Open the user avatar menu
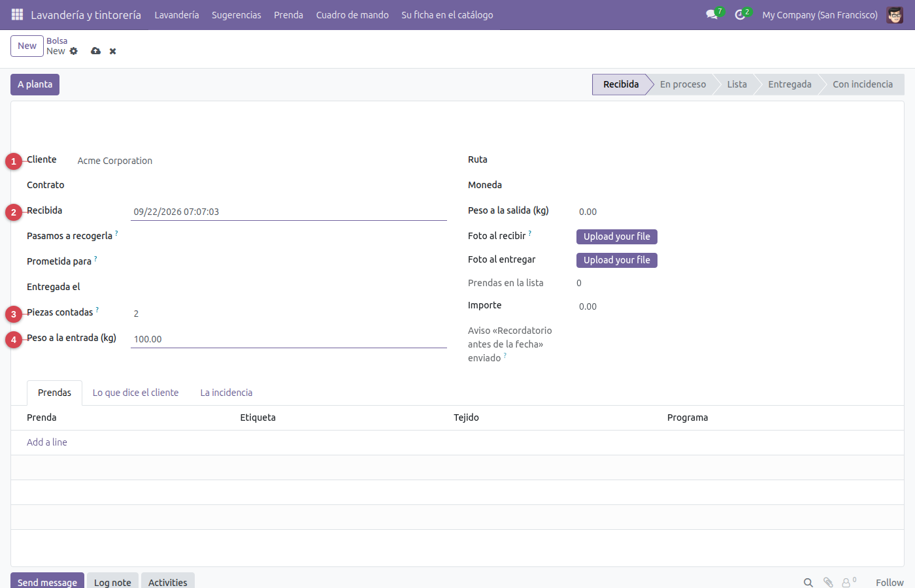 point(895,14)
